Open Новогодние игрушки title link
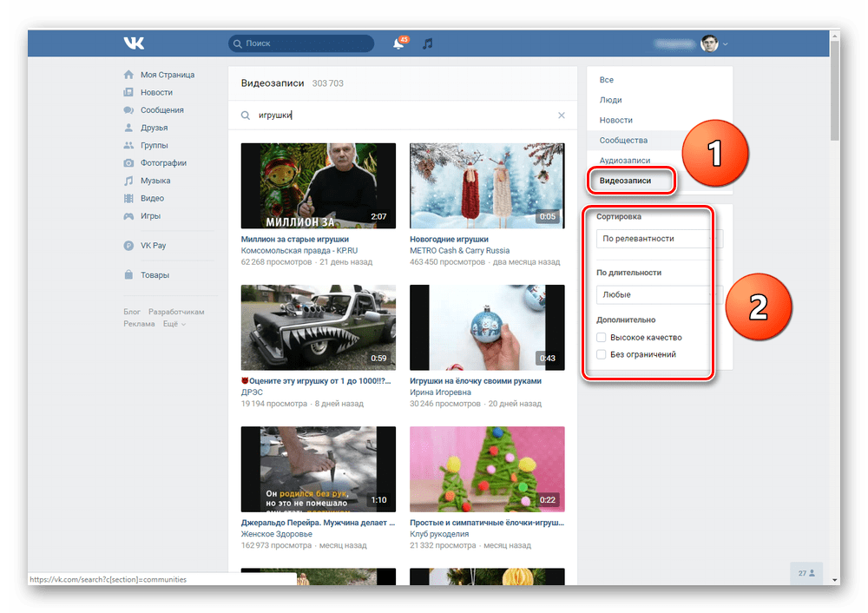 [x=449, y=240]
